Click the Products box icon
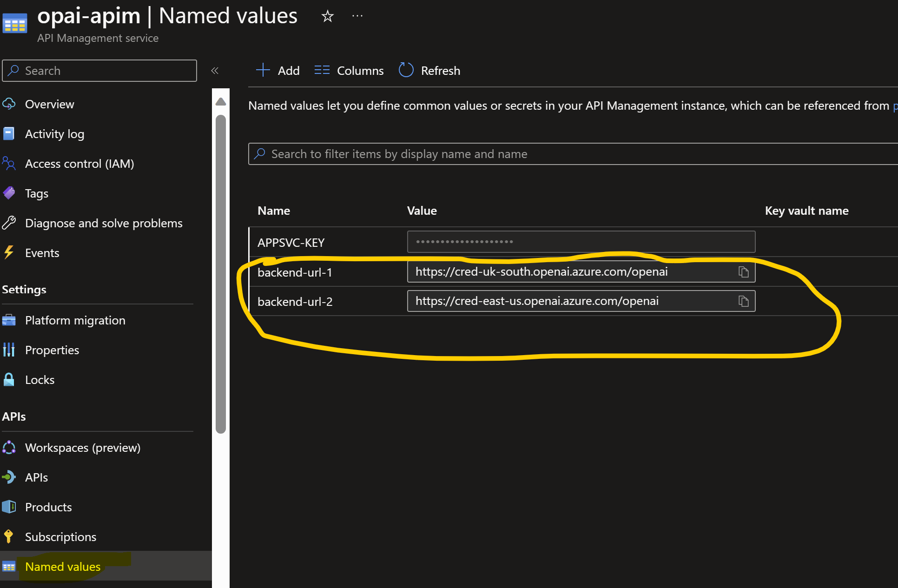Viewport: 898px width, 588px height. click(x=9, y=507)
